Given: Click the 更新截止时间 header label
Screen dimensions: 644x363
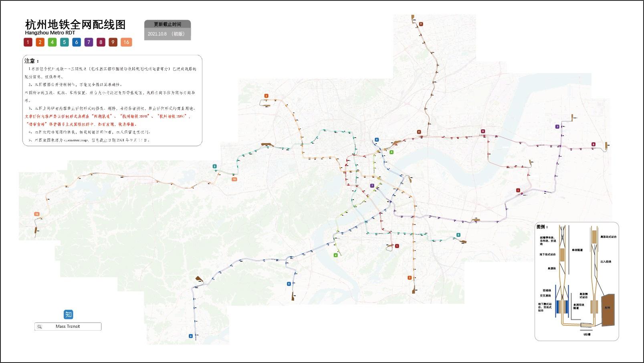Looking at the screenshot, I should point(168,24).
